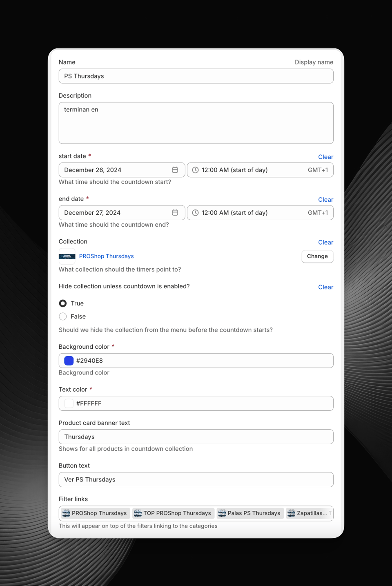This screenshot has height=586, width=392.
Task: Select the PROShop Thursdays filter link chip
Action: coord(95,513)
